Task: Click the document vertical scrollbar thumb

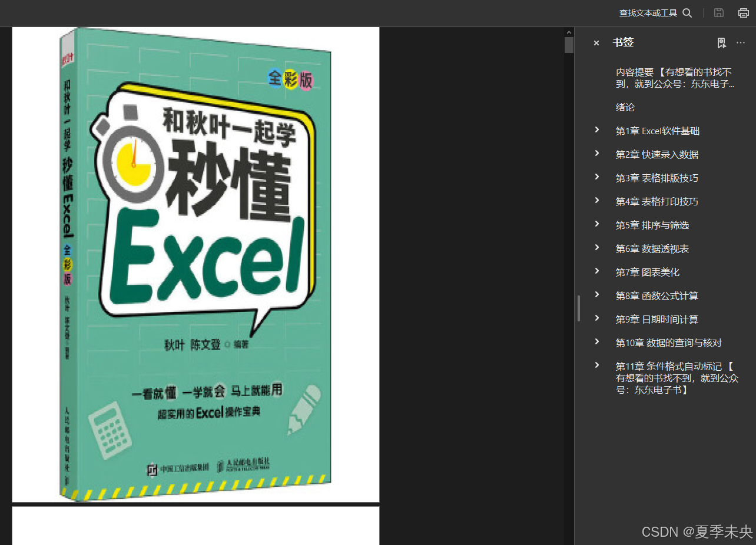Action: point(569,45)
